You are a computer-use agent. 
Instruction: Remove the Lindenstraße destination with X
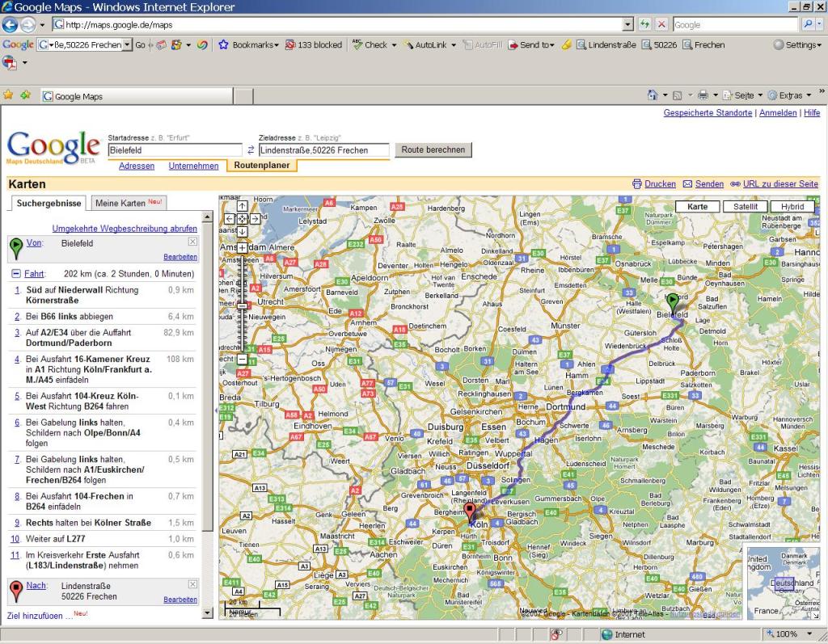click(x=192, y=584)
